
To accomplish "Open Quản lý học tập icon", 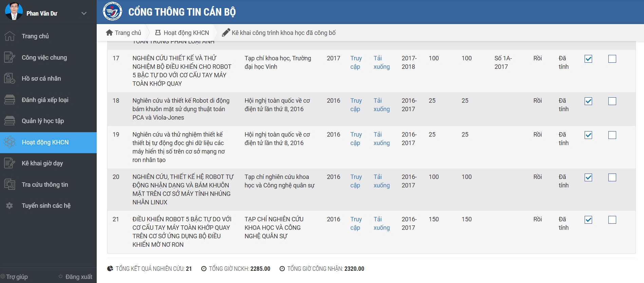I will (10, 121).
